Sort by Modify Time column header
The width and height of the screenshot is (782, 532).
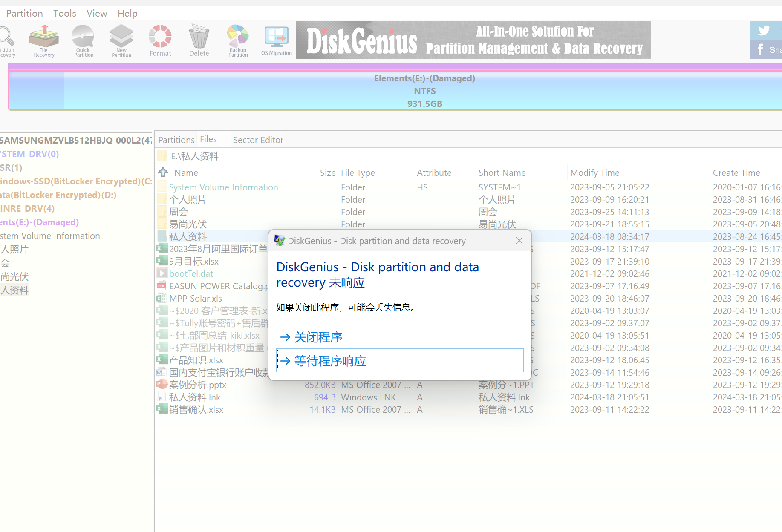(595, 173)
